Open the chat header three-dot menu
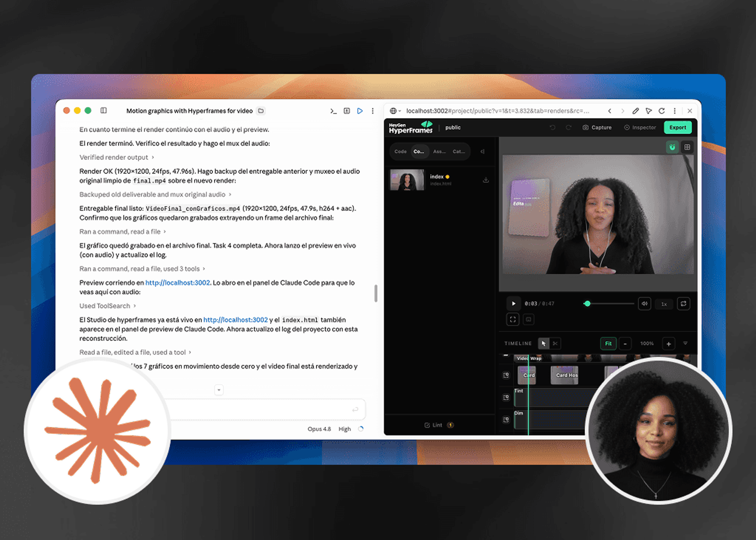 (x=372, y=111)
